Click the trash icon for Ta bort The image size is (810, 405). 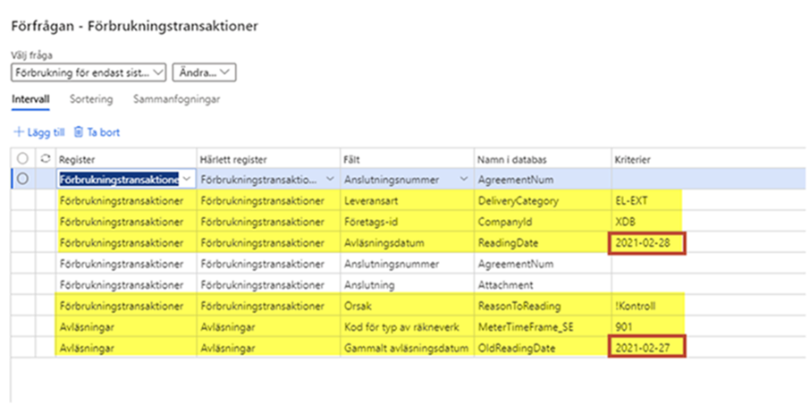(x=78, y=132)
